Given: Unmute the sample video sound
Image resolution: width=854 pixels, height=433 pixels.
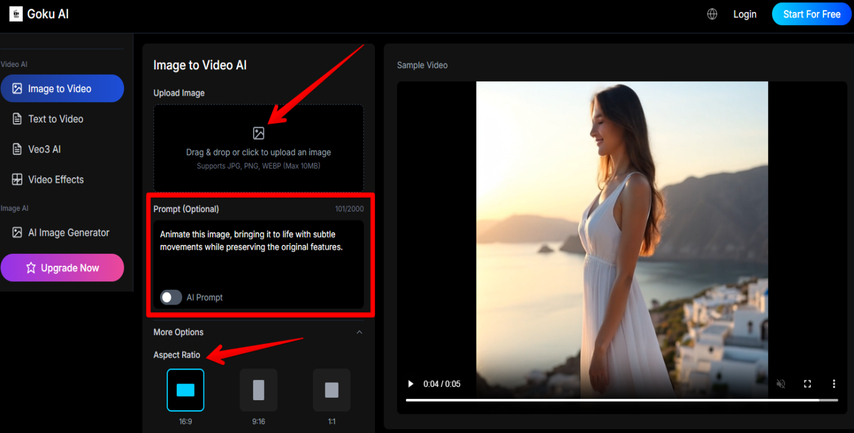Looking at the screenshot, I should click(781, 384).
